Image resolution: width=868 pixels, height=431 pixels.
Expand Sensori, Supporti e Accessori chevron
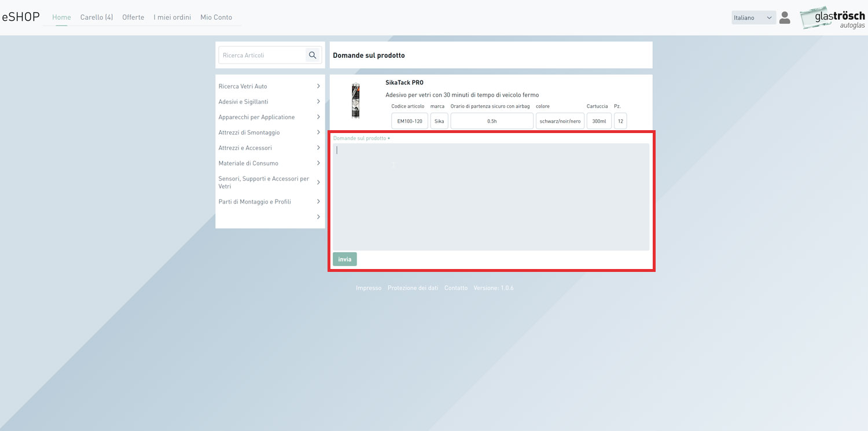point(318,182)
